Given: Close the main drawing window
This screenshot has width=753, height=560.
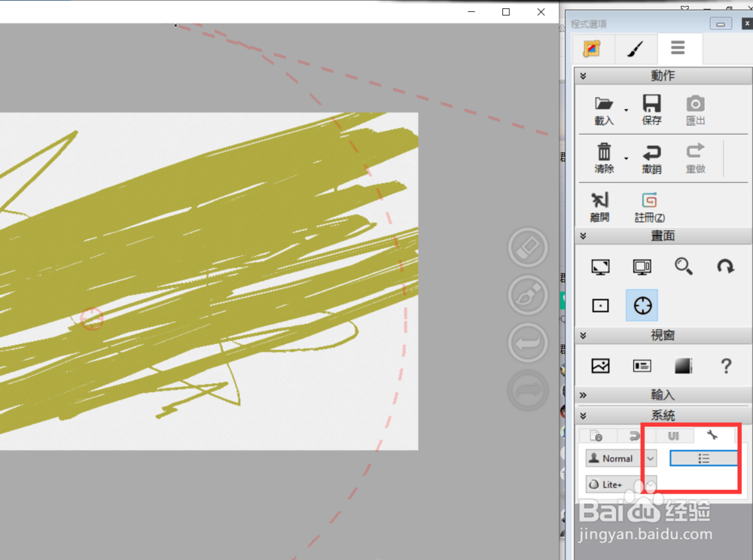Looking at the screenshot, I should (x=541, y=12).
